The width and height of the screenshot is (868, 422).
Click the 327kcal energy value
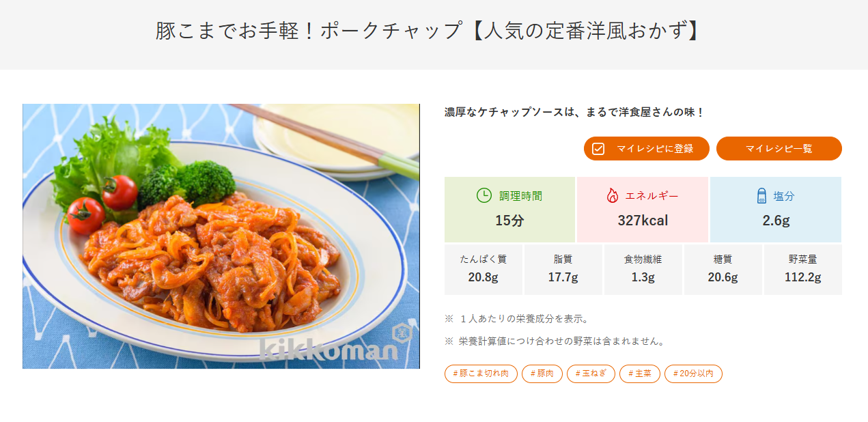click(x=643, y=221)
